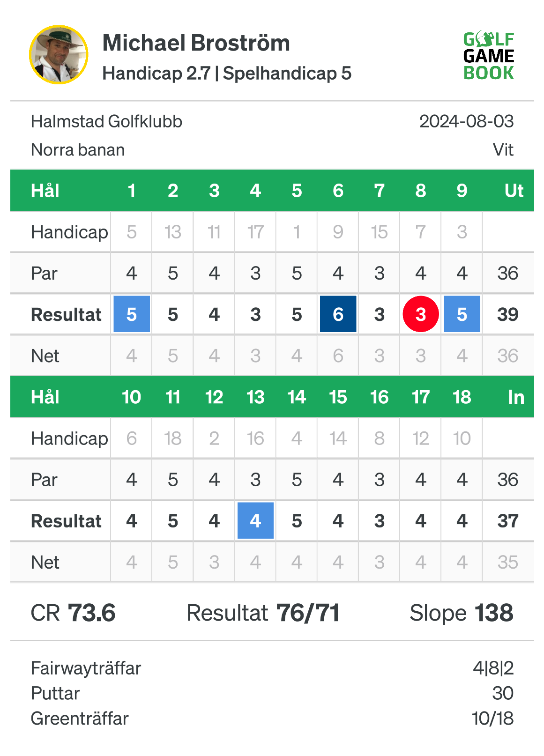Click the blue bogey score on hole 1
544x756 pixels.
pos(132,314)
